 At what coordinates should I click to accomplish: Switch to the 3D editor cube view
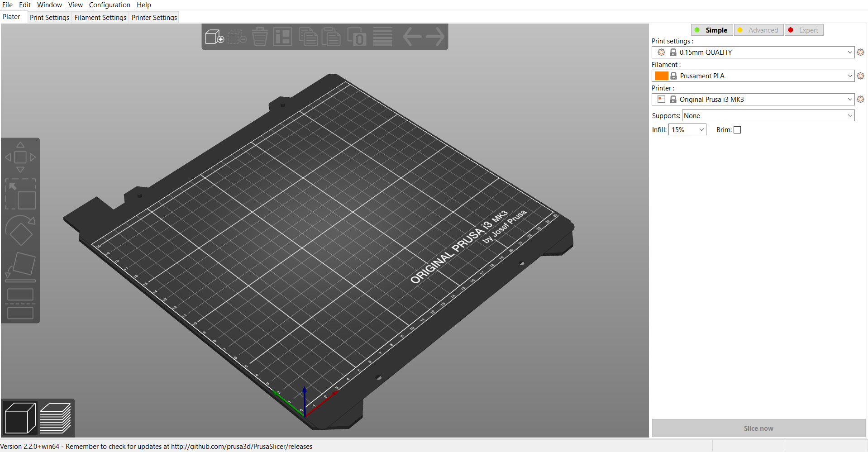(20, 418)
